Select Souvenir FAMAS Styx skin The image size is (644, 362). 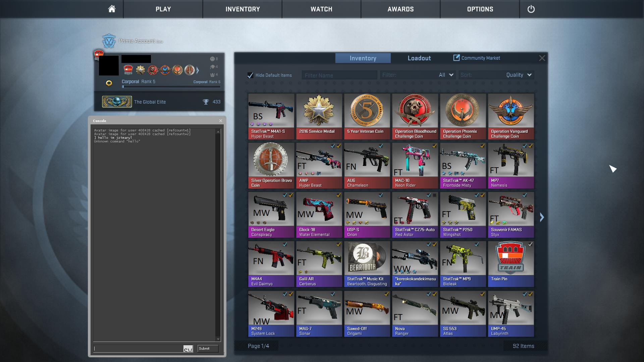[511, 215]
